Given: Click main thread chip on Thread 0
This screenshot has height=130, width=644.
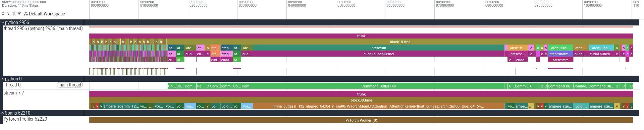Looking at the screenshot, I should pyautogui.click(x=70, y=85).
